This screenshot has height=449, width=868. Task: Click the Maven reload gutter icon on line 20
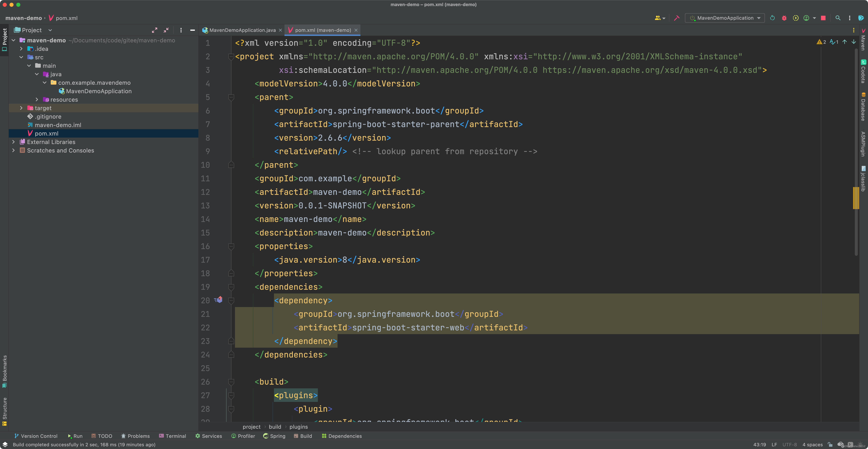219,299
